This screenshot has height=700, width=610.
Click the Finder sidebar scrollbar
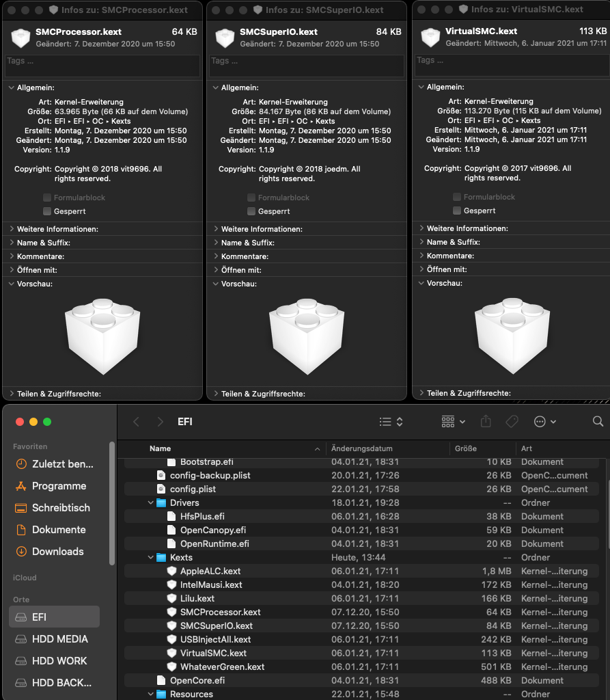[x=112, y=504]
